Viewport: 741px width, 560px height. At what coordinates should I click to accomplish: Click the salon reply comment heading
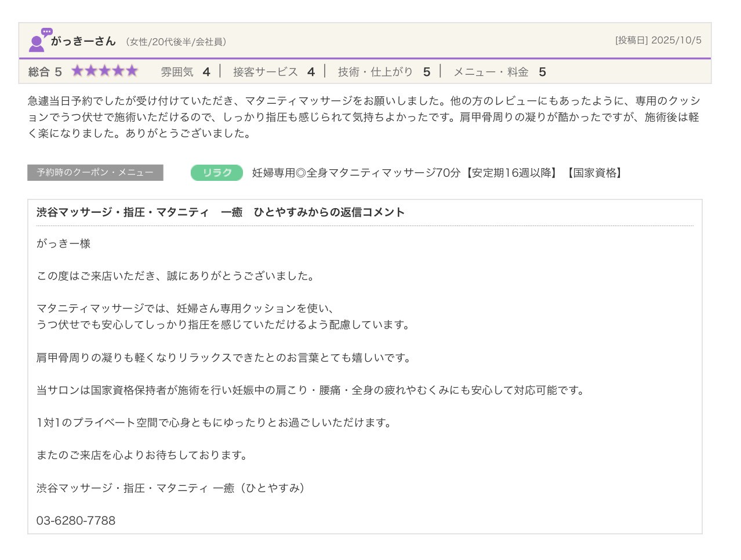pos(220,212)
